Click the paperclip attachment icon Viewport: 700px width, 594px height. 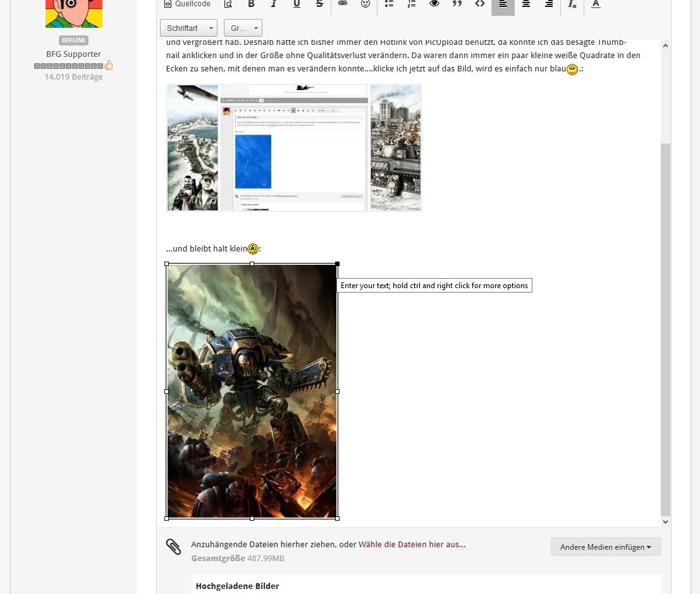(x=173, y=546)
